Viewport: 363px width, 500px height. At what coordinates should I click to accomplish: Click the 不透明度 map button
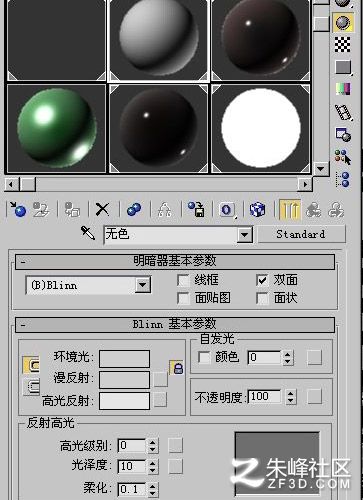pyautogui.click(x=314, y=397)
